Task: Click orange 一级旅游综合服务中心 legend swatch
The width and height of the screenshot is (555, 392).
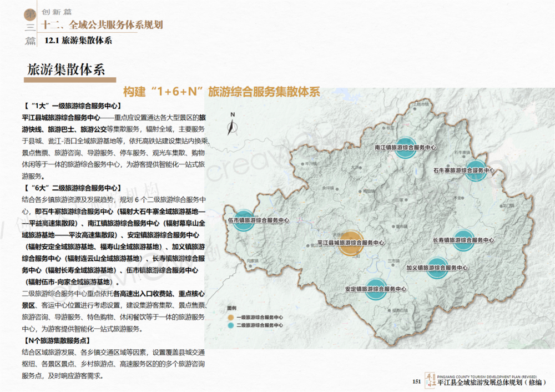Action: (x=230, y=316)
